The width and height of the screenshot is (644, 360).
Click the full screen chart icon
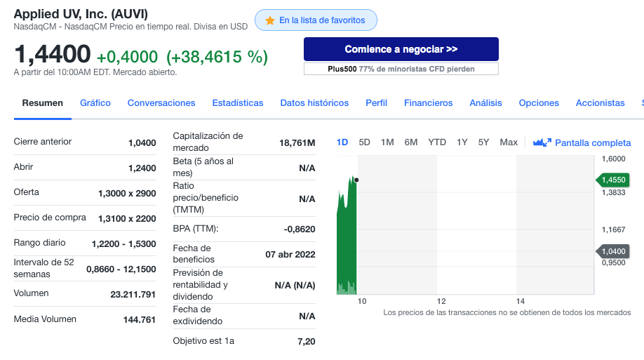coord(542,142)
